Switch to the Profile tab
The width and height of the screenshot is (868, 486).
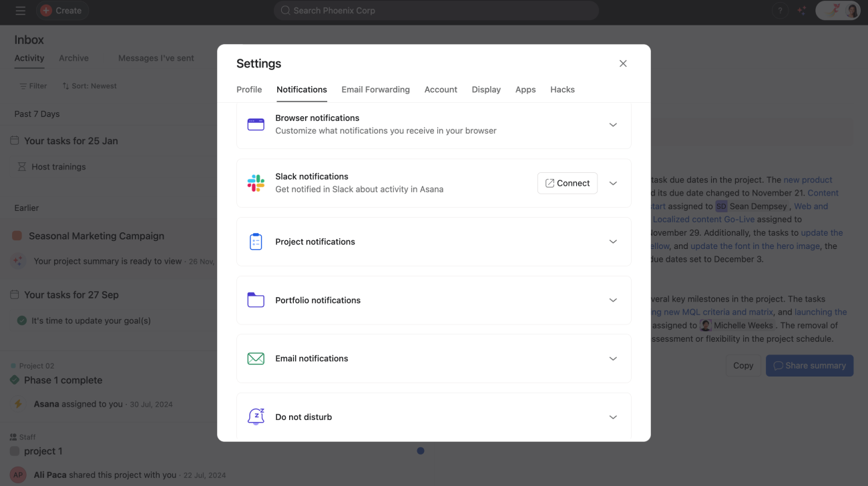pyautogui.click(x=249, y=89)
